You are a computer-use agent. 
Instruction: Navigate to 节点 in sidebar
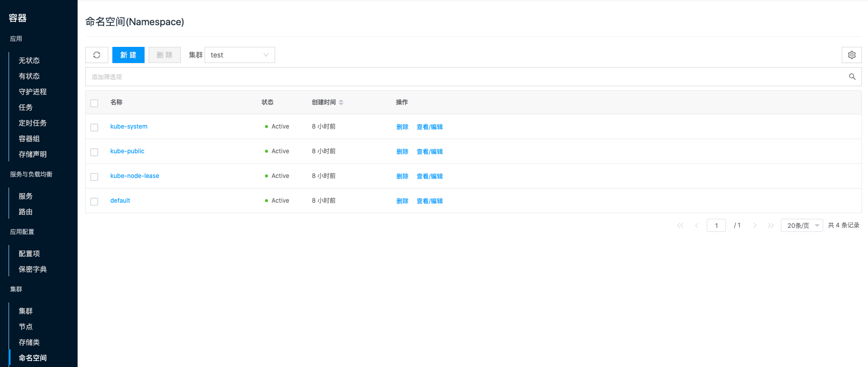[x=26, y=327]
